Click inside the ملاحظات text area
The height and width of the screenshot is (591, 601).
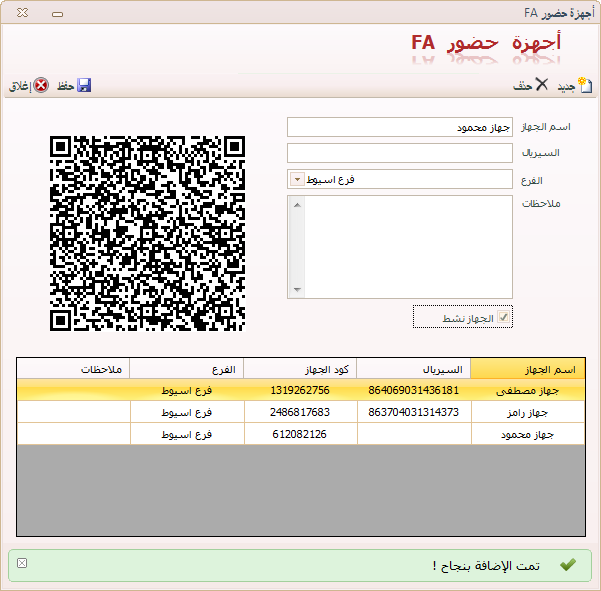coord(408,247)
